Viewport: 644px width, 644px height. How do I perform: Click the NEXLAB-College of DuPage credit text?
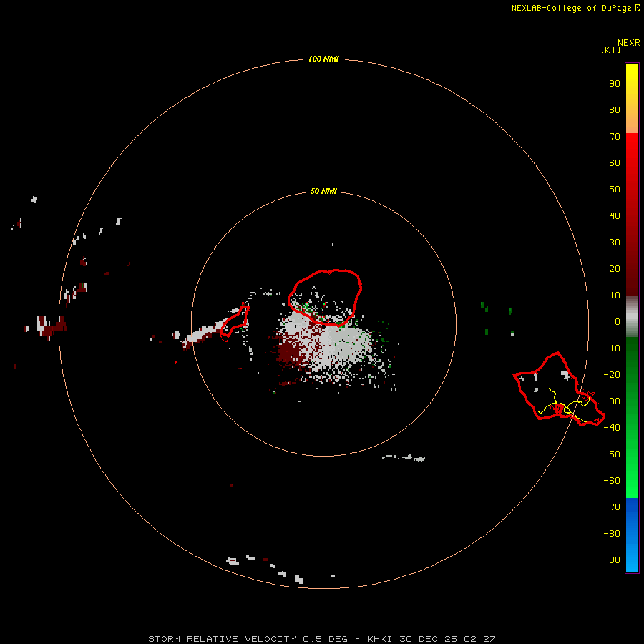click(x=575, y=8)
